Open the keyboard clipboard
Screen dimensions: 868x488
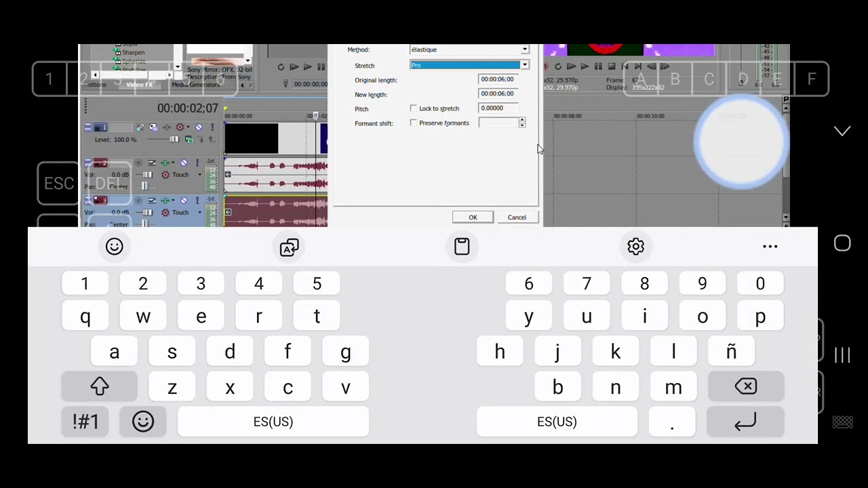click(x=462, y=246)
